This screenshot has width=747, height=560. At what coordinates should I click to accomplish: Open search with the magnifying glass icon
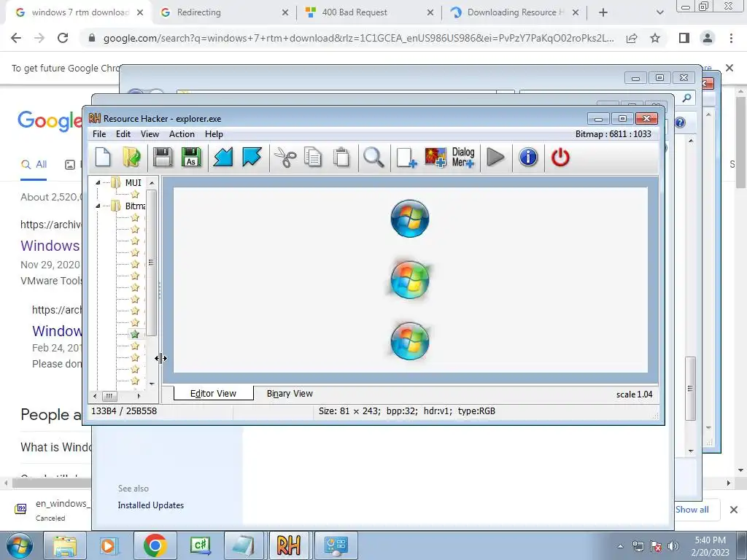pyautogui.click(x=373, y=157)
